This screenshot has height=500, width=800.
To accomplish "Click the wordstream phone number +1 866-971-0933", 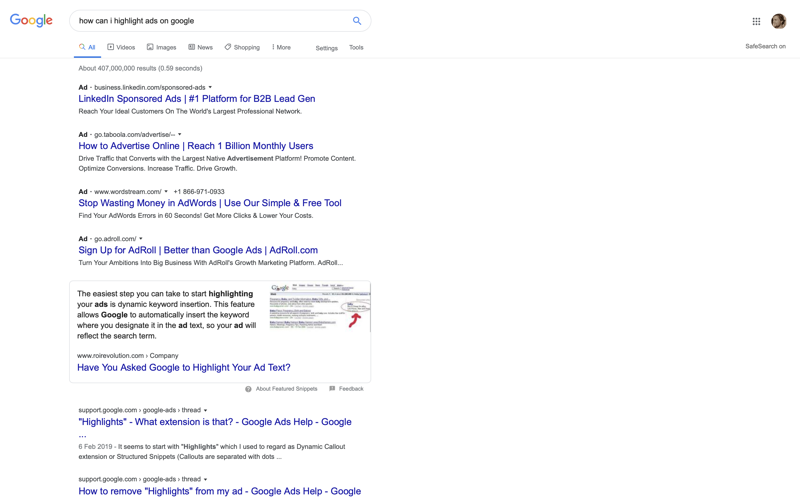I will (199, 192).
